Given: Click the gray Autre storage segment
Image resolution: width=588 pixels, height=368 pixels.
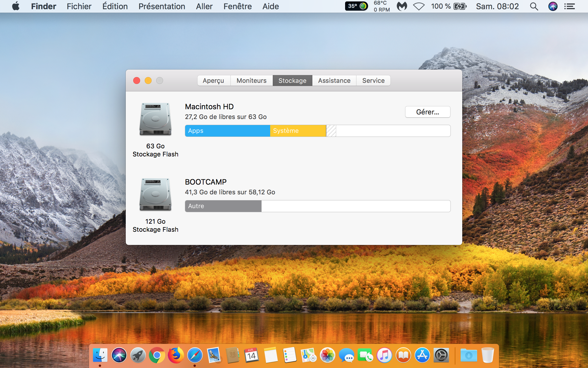Looking at the screenshot, I should (223, 206).
